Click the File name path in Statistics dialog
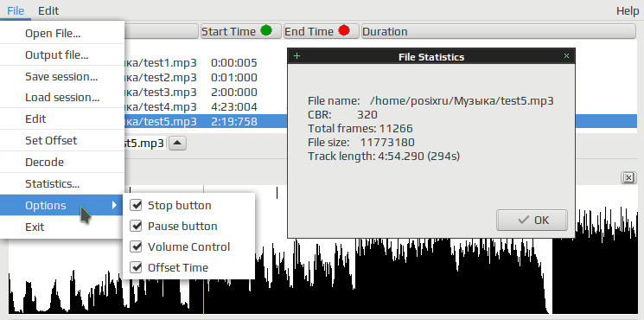 point(462,101)
